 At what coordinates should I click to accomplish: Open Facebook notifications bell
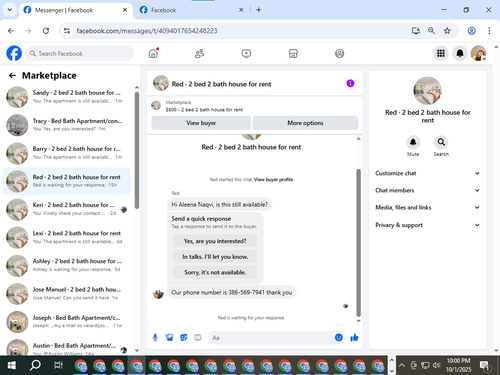click(x=460, y=53)
